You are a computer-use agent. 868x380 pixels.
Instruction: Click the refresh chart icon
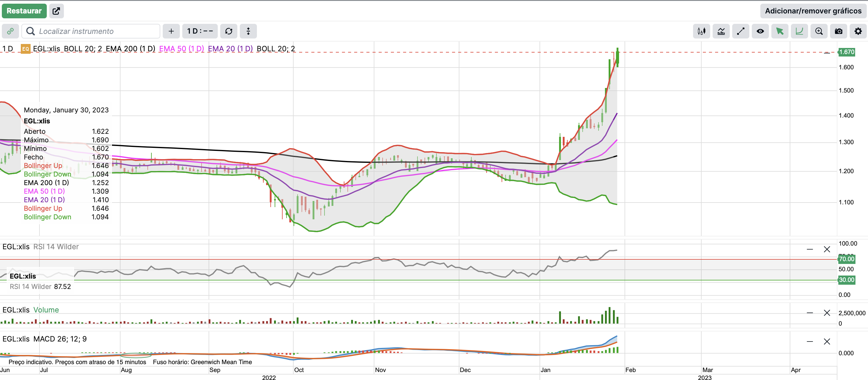[x=228, y=31]
